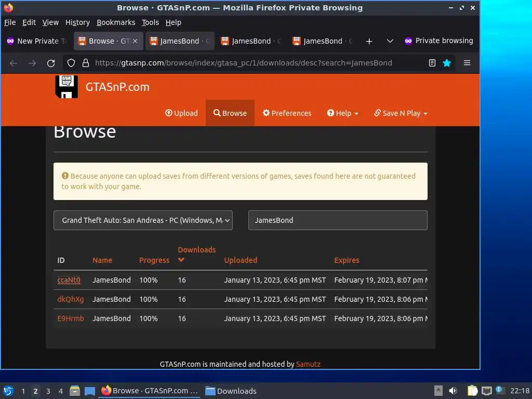Switch to New Private Tab
532x399 pixels.
click(x=37, y=41)
